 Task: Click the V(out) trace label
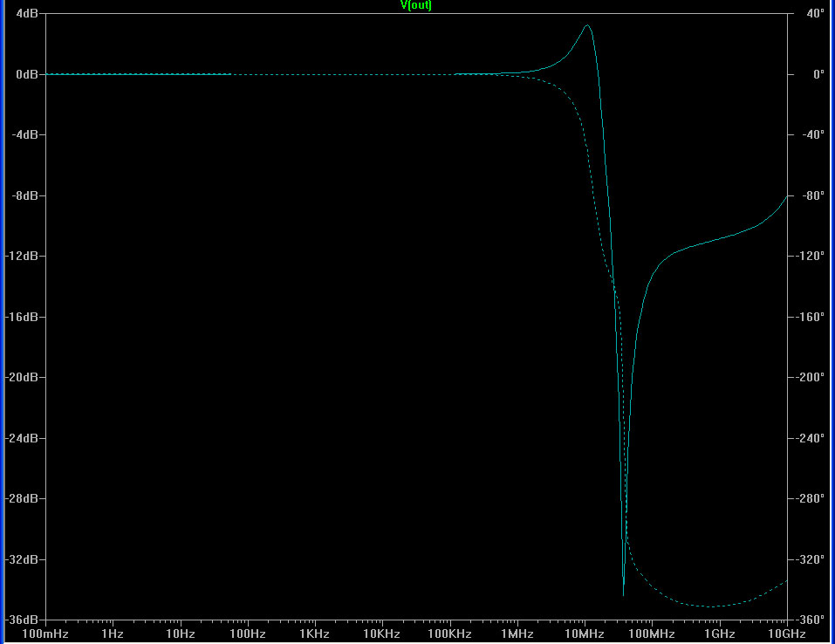click(x=416, y=5)
